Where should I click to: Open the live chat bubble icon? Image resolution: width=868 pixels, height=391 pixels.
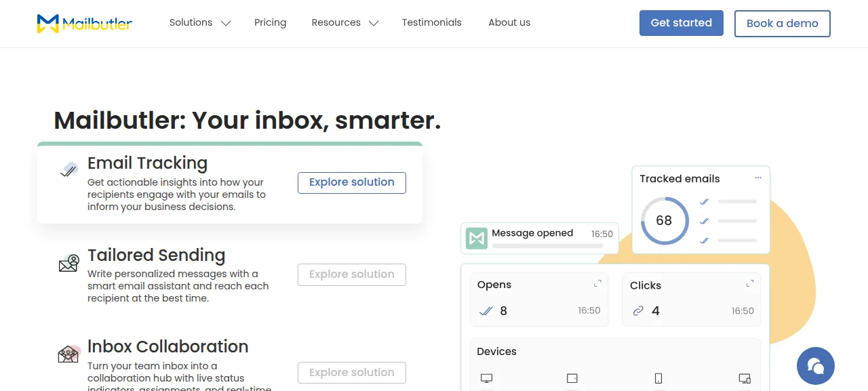click(816, 366)
